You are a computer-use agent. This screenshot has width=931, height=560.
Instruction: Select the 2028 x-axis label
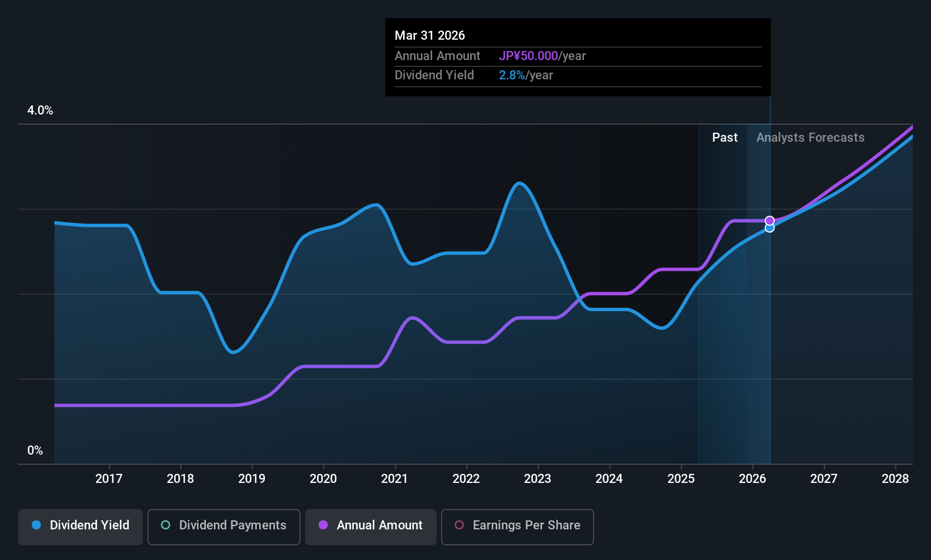pos(895,479)
